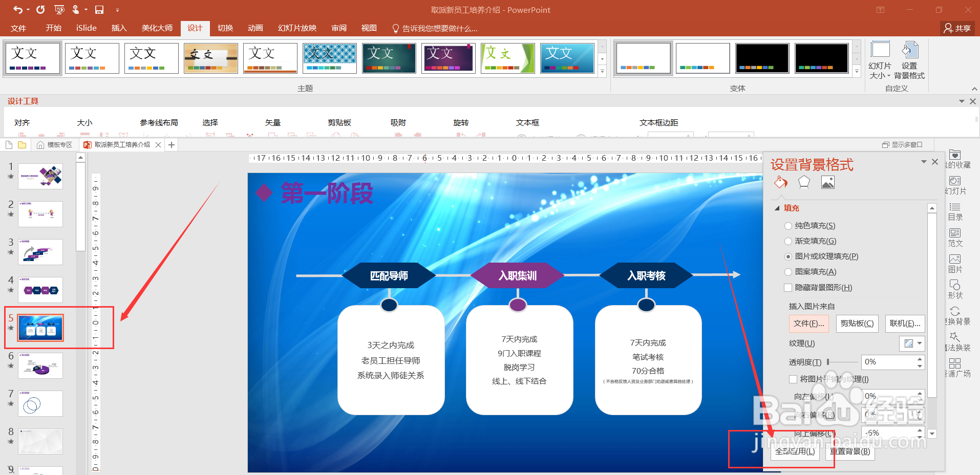Viewport: 980px width, 475px height.
Task: Open 设计工具 panel options dropdown arrow
Action: coord(961,101)
